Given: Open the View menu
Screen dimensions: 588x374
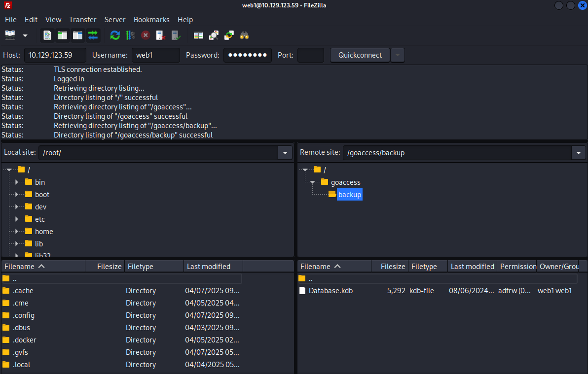Looking at the screenshot, I should pos(53,20).
